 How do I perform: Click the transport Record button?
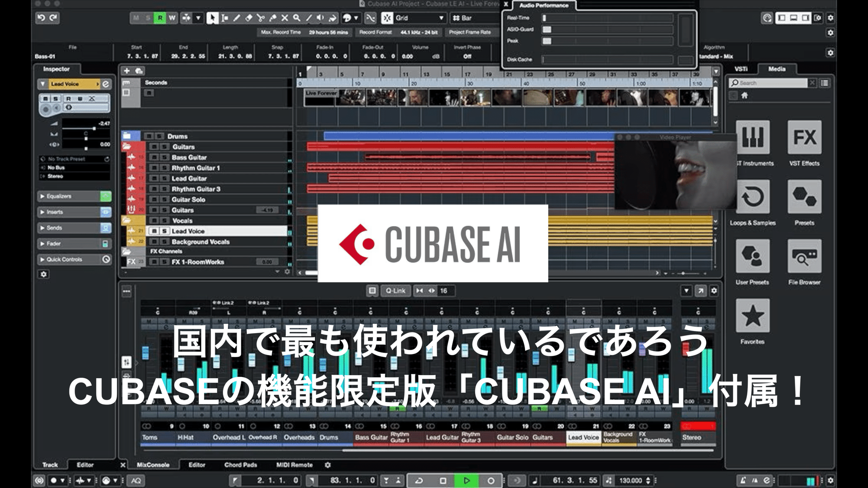[491, 481]
